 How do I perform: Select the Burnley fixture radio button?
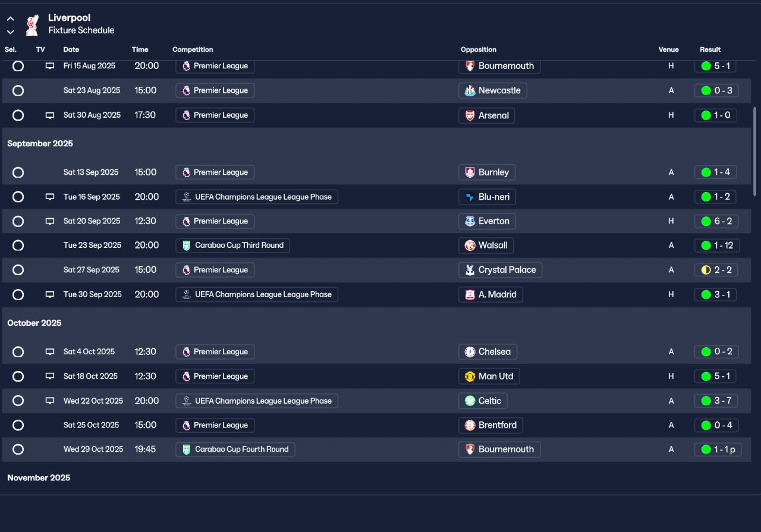[x=18, y=172]
